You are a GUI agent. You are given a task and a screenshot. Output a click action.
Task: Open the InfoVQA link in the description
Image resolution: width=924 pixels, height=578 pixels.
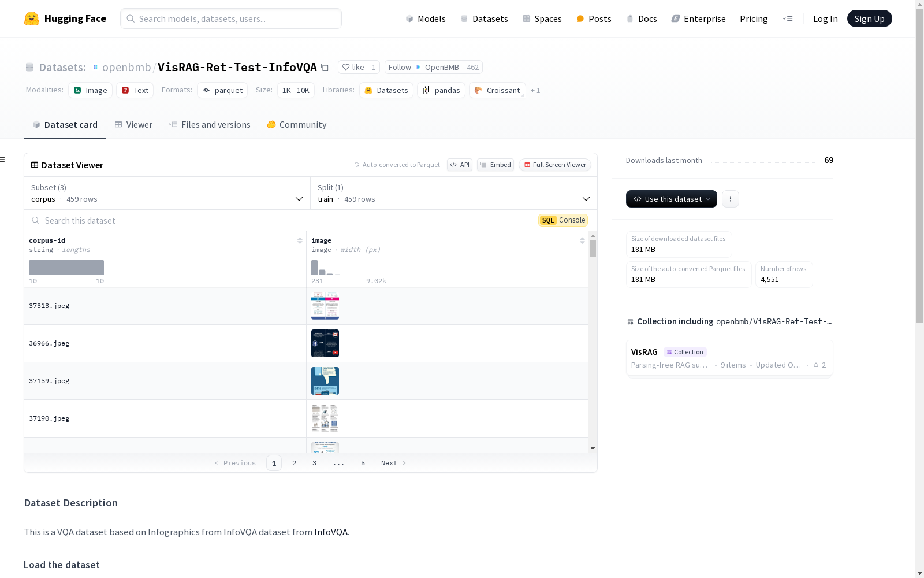(x=331, y=532)
